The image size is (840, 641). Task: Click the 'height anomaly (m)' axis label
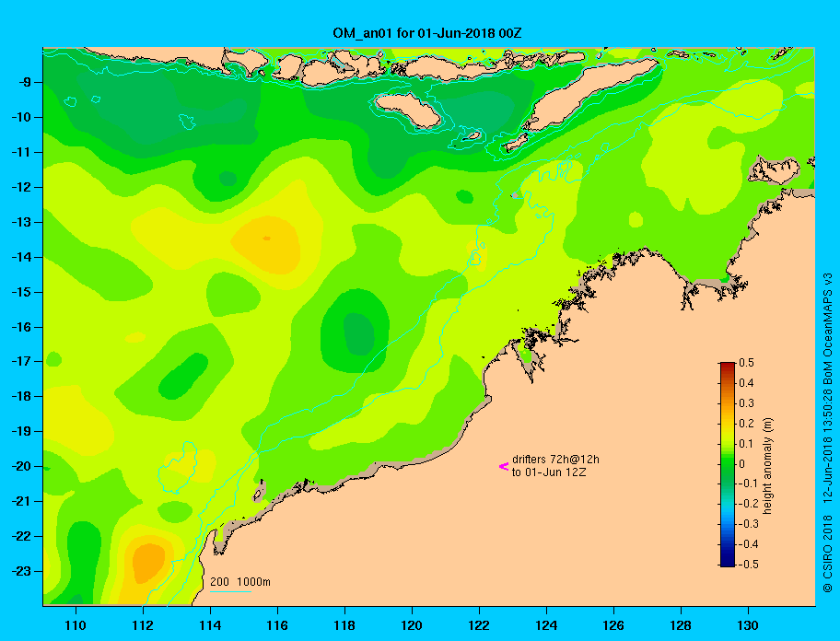(767, 466)
